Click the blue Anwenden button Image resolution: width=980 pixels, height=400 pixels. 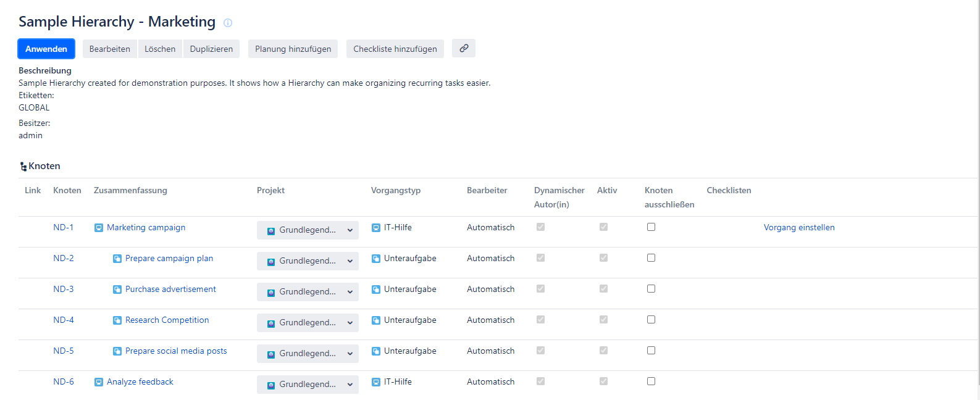tap(46, 49)
